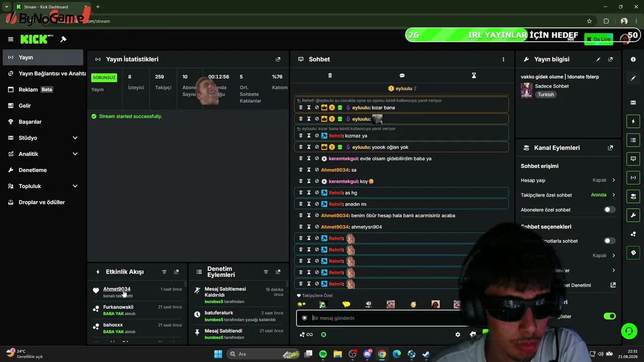
Task: Open filter options in Etkinlik Akışı panel
Action: coord(164,272)
